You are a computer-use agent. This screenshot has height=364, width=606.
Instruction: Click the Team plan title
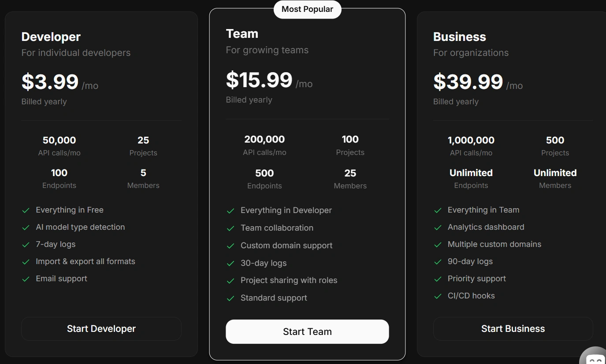tap(242, 34)
